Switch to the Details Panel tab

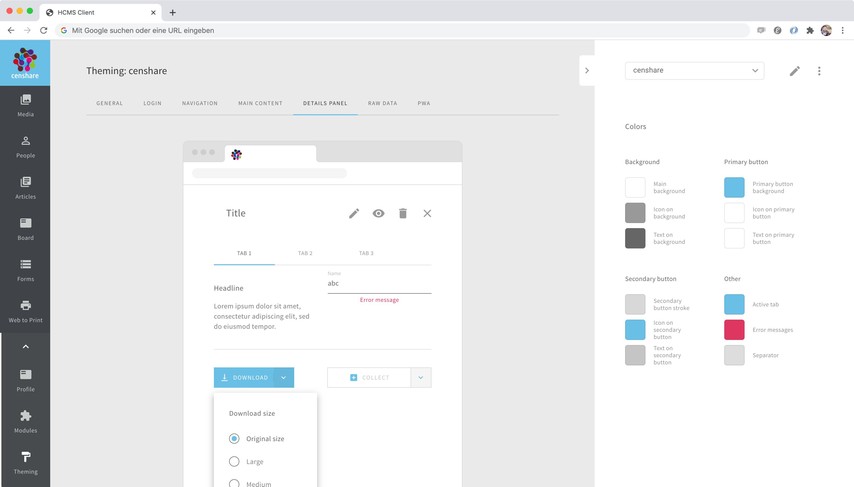325,103
